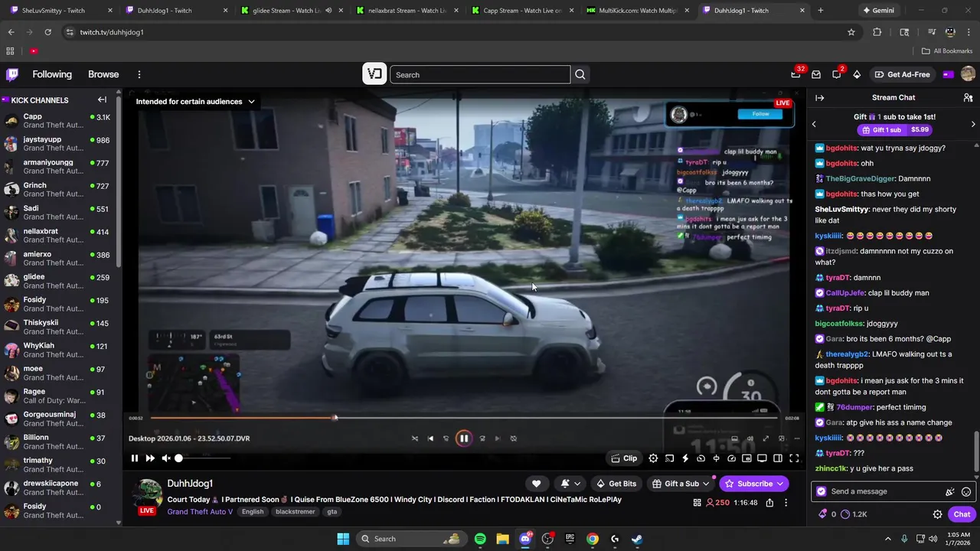Open the chat community users icon
The height and width of the screenshot is (551, 980).
[x=968, y=98]
